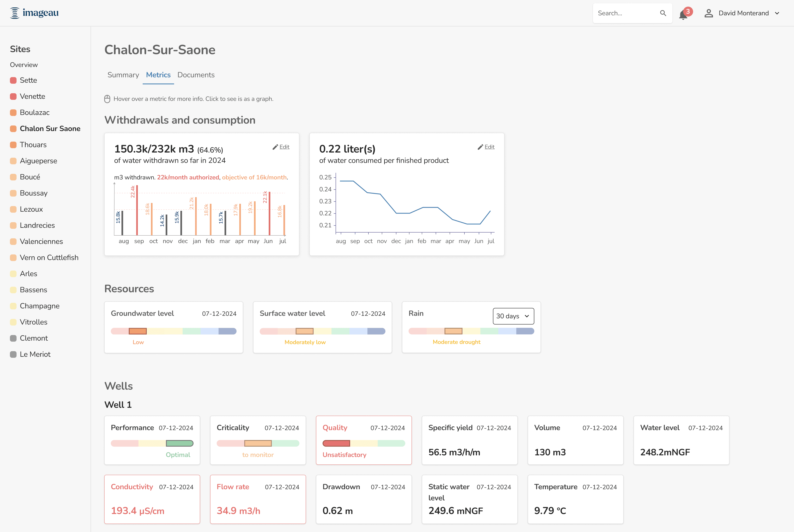
Task: Open the Performance metric card
Action: pos(152,440)
